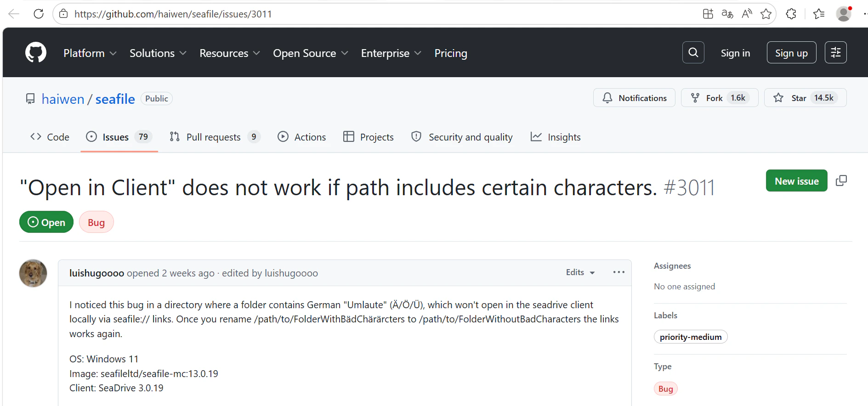Click the repository book icon
868x406 pixels.
30,99
